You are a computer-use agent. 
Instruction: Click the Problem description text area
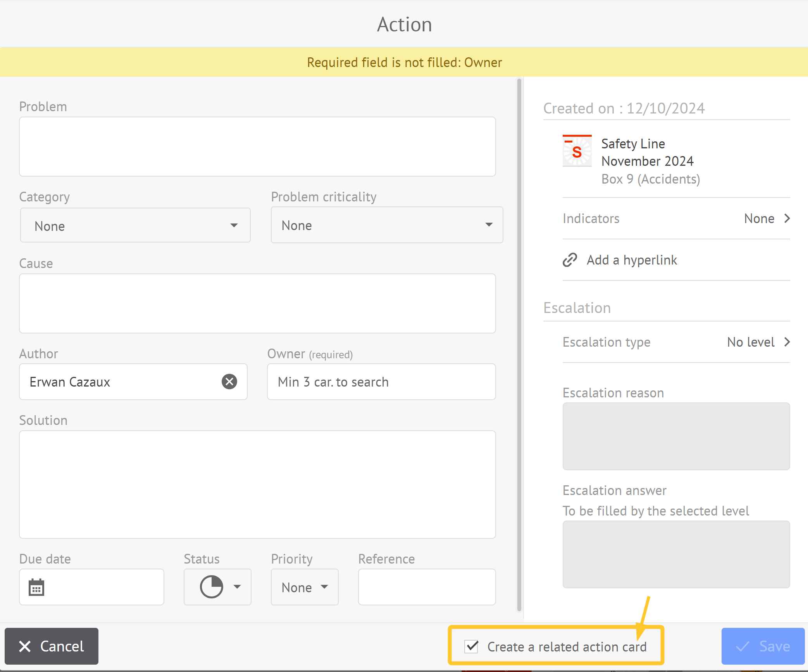(258, 146)
